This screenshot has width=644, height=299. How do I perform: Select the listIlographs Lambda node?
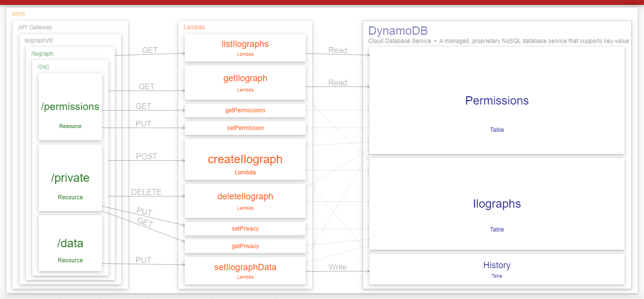pyautogui.click(x=245, y=47)
